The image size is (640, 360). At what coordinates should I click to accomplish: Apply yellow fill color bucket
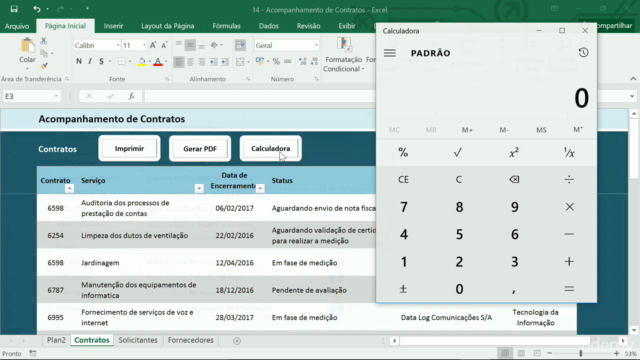tap(142, 62)
